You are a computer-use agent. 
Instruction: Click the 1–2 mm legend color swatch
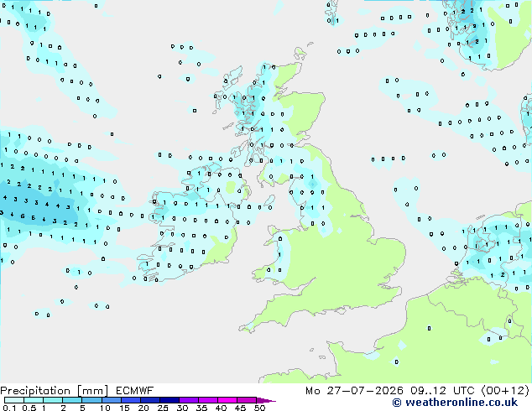pos(53,400)
